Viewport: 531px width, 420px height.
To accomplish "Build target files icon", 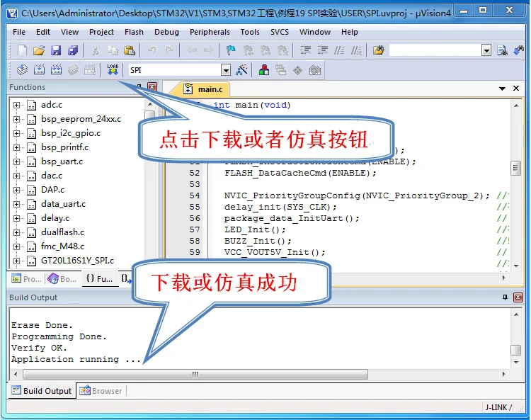I will (39, 70).
